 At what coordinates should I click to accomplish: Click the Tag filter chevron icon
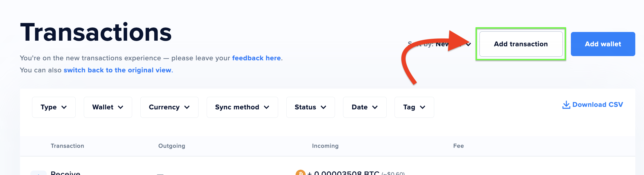pyautogui.click(x=422, y=107)
